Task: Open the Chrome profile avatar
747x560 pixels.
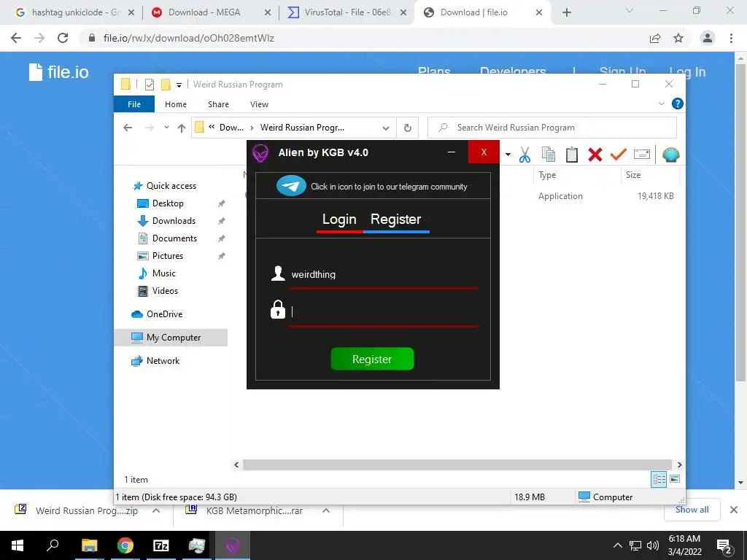Action: pos(708,38)
